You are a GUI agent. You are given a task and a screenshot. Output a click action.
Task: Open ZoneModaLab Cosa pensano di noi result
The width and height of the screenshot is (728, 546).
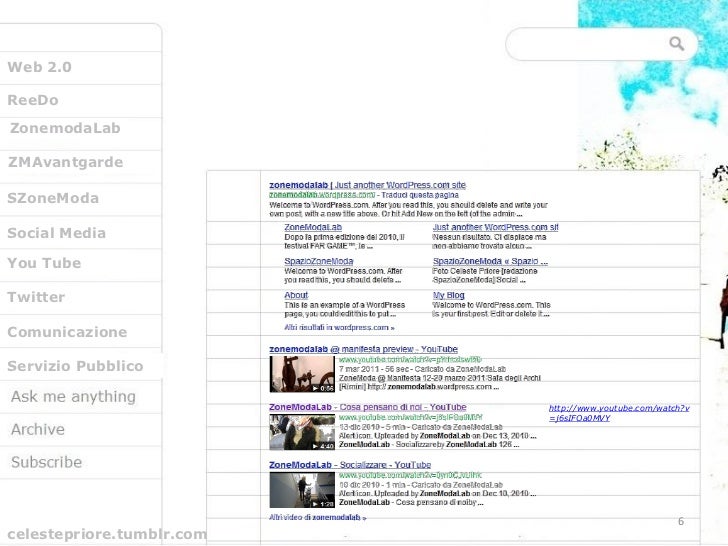pyautogui.click(x=367, y=407)
